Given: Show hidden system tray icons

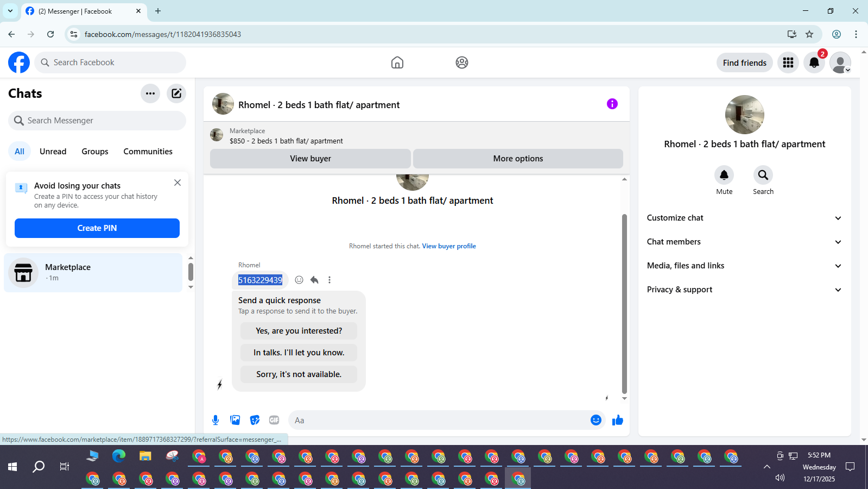Looking at the screenshot, I should (767, 467).
